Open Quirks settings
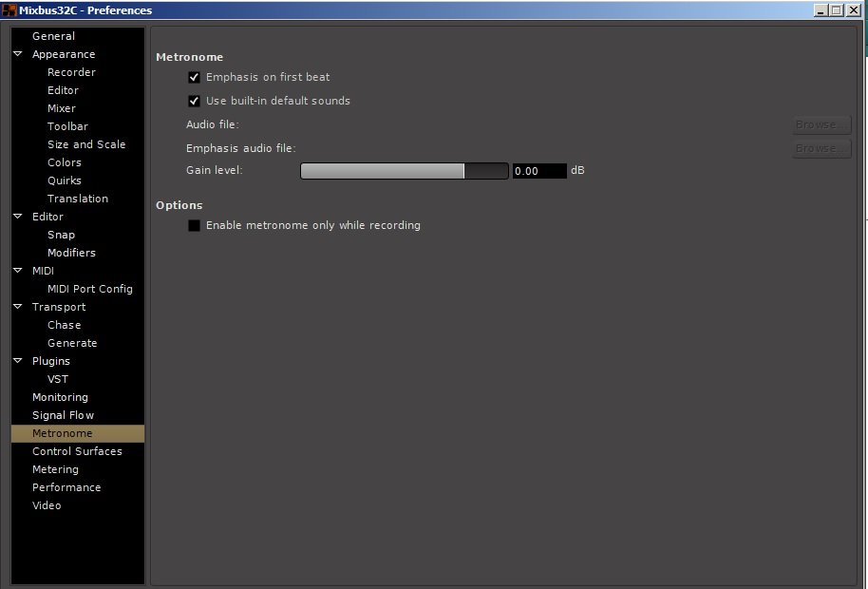Screen dimensions: 868x589 pos(65,180)
